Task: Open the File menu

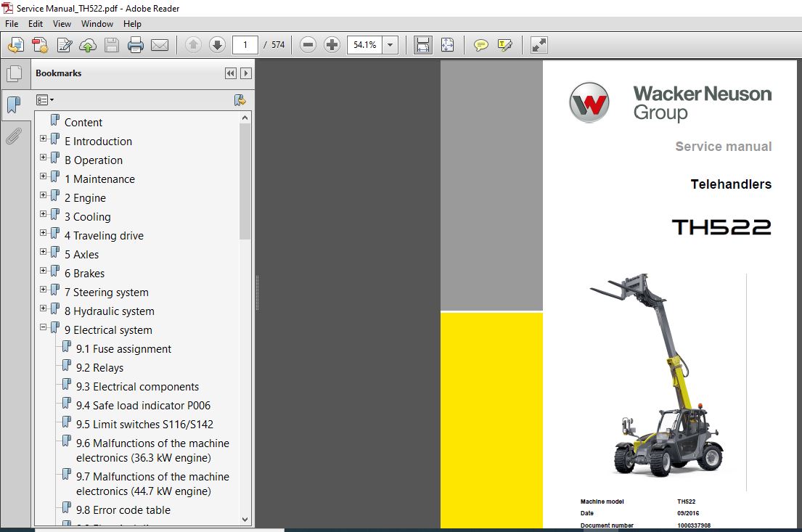Action: coord(12,23)
